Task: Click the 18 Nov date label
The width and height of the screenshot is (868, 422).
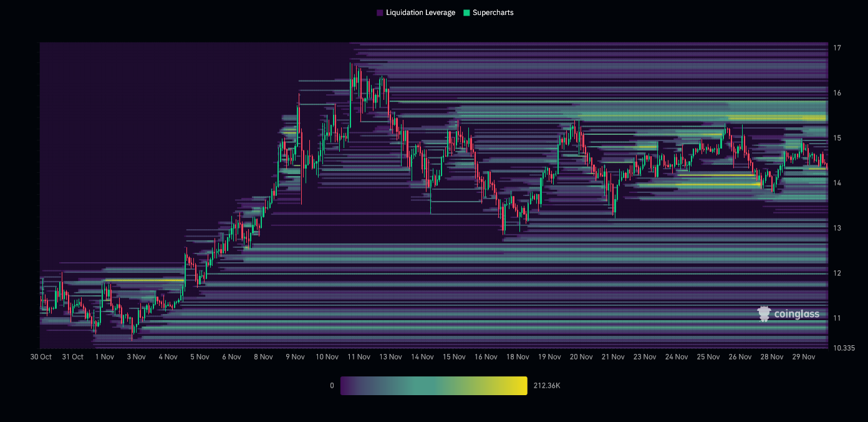Action: [x=518, y=357]
